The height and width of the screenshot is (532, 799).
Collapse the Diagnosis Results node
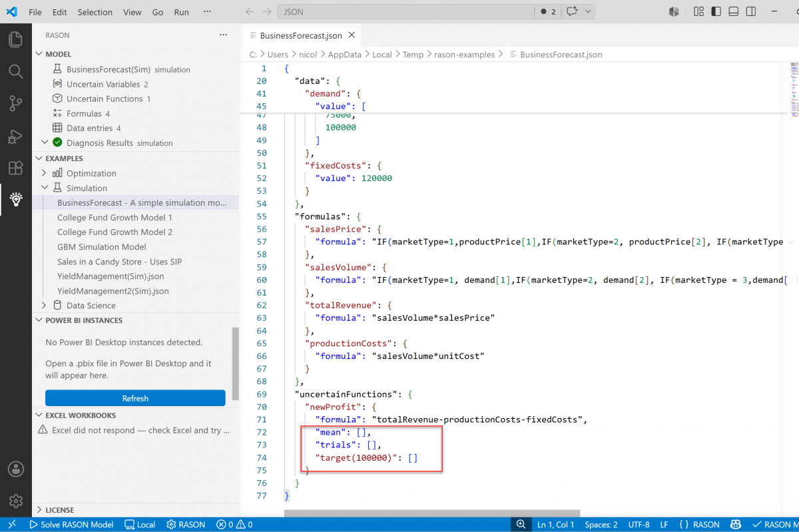pos(45,142)
